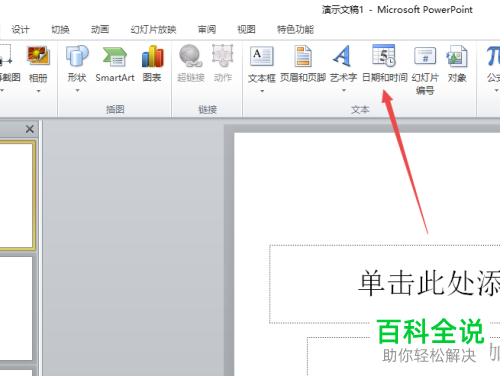Viewport: 500px width, 376px height.
Task: Switch to the 设计 tab
Action: coord(21,30)
